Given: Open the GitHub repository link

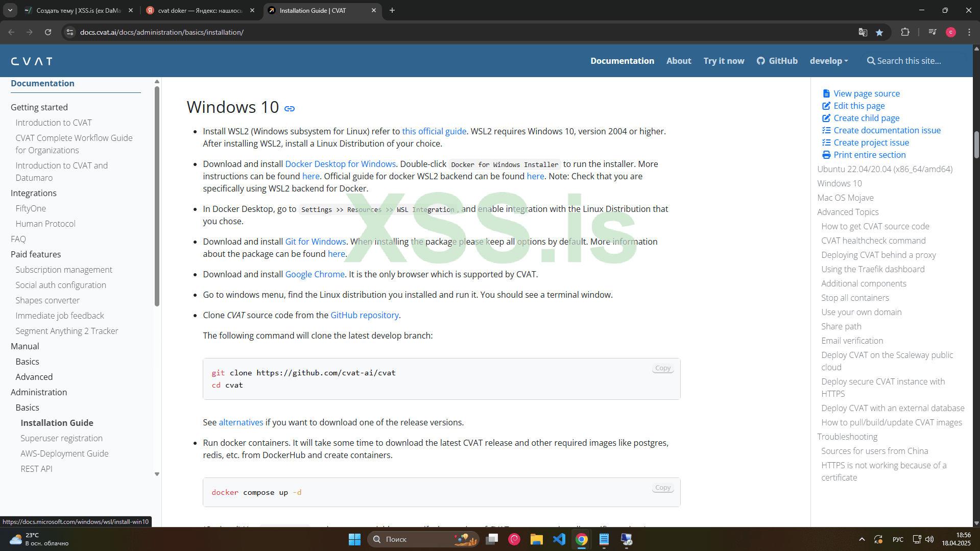Looking at the screenshot, I should click(365, 315).
